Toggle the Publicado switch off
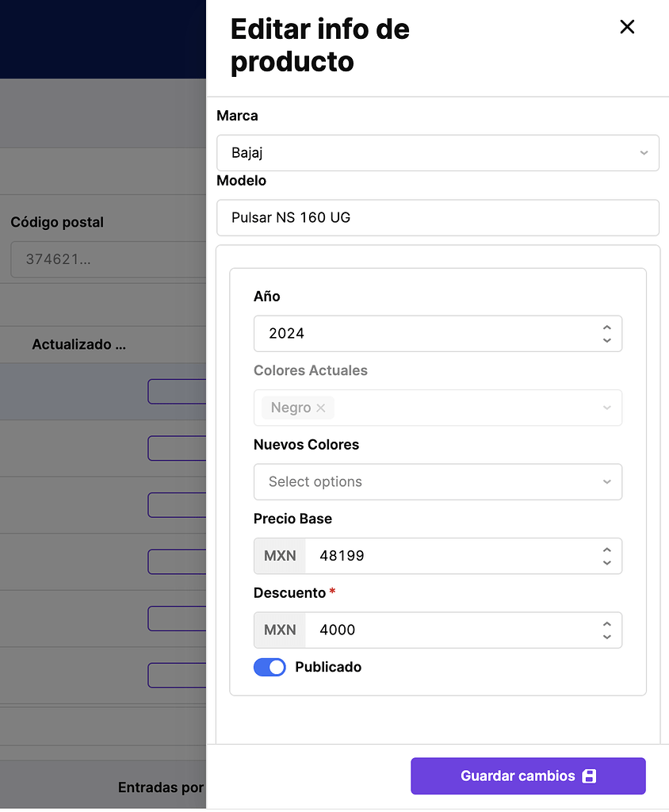Viewport: 669px width, 812px height. pos(270,667)
